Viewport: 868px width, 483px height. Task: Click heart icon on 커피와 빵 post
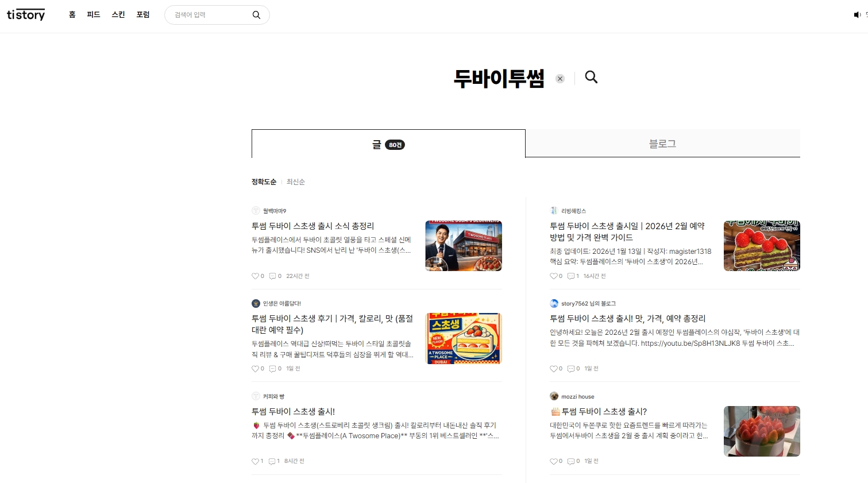255,461
